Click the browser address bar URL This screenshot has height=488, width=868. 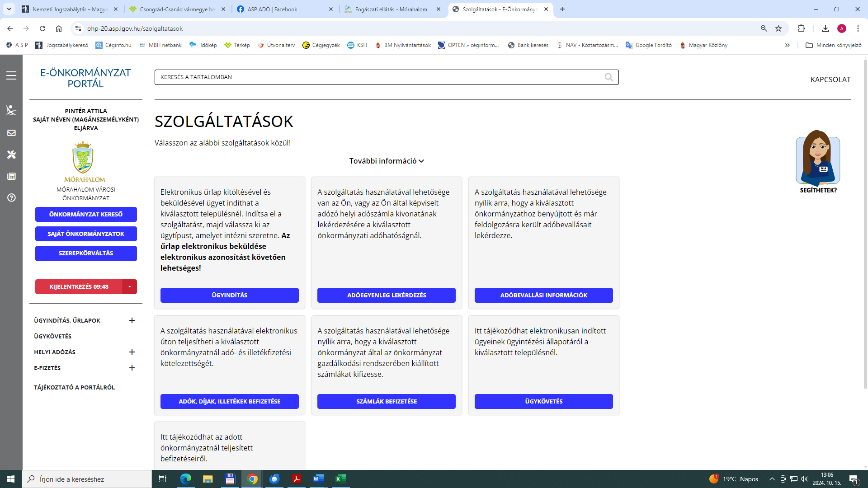click(135, 28)
